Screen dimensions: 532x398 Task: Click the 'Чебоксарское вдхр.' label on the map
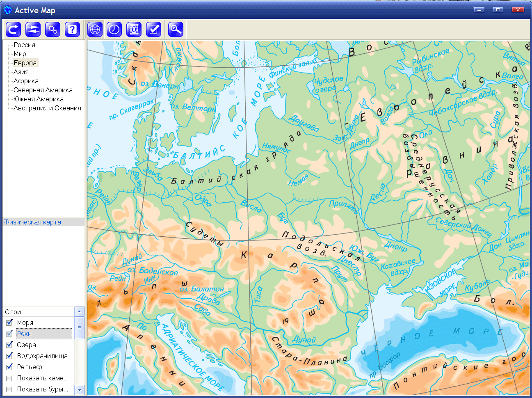pos(463,103)
